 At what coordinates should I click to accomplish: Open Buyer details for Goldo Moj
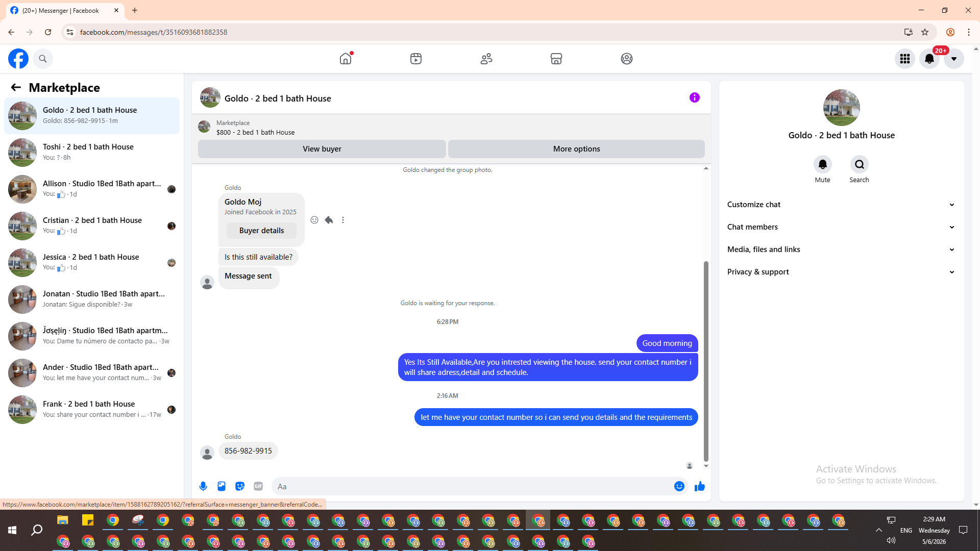tap(261, 231)
